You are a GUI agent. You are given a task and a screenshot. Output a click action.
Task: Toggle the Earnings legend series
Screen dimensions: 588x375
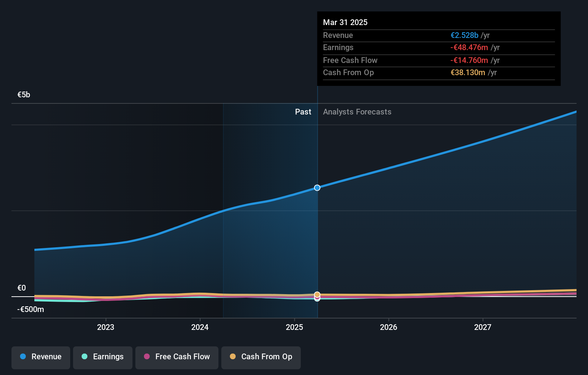[x=103, y=357]
